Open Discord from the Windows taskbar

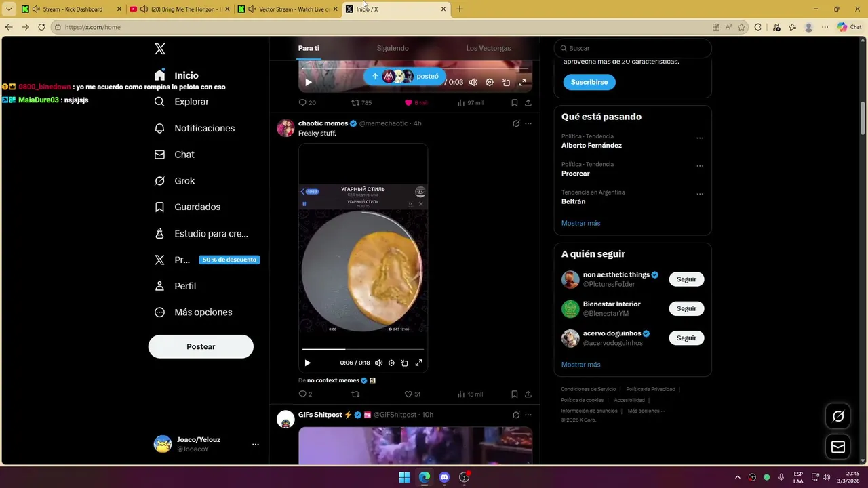[444, 477]
